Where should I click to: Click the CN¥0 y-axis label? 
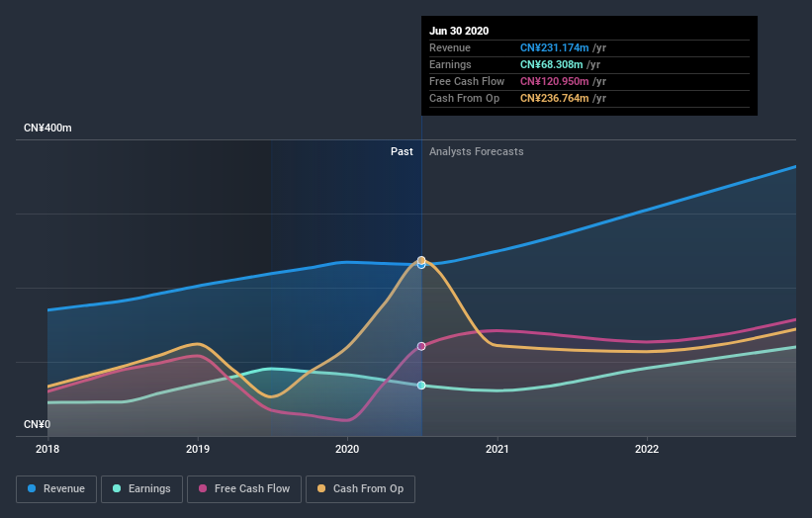pyautogui.click(x=38, y=424)
